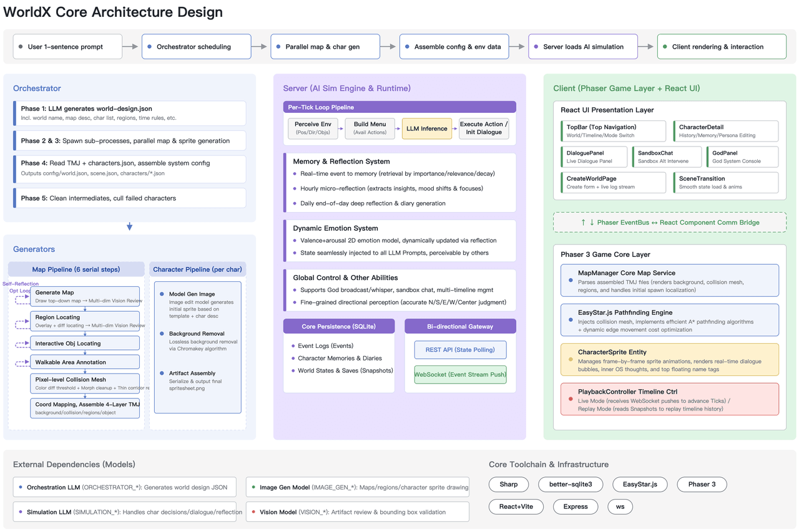Click the blue down arrow below Orchestrator
799x532 pixels.
[x=130, y=227]
